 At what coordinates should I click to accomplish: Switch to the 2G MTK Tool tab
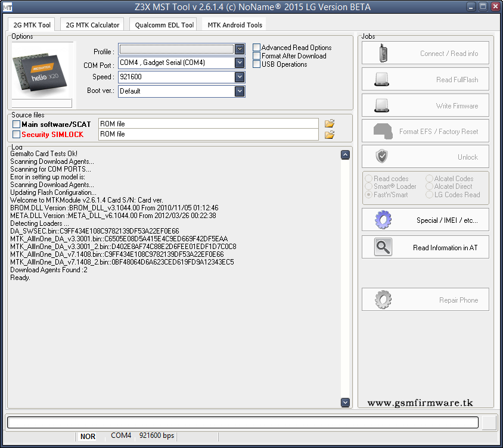coord(32,24)
